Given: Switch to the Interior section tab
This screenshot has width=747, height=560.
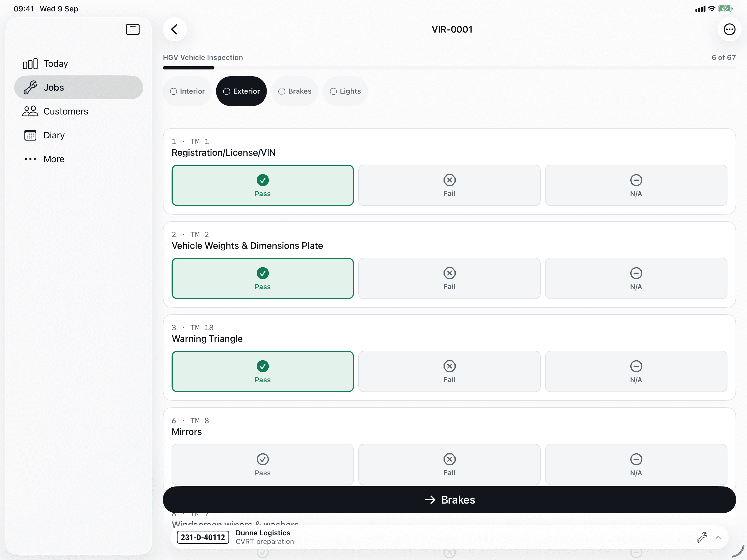Looking at the screenshot, I should click(x=187, y=91).
